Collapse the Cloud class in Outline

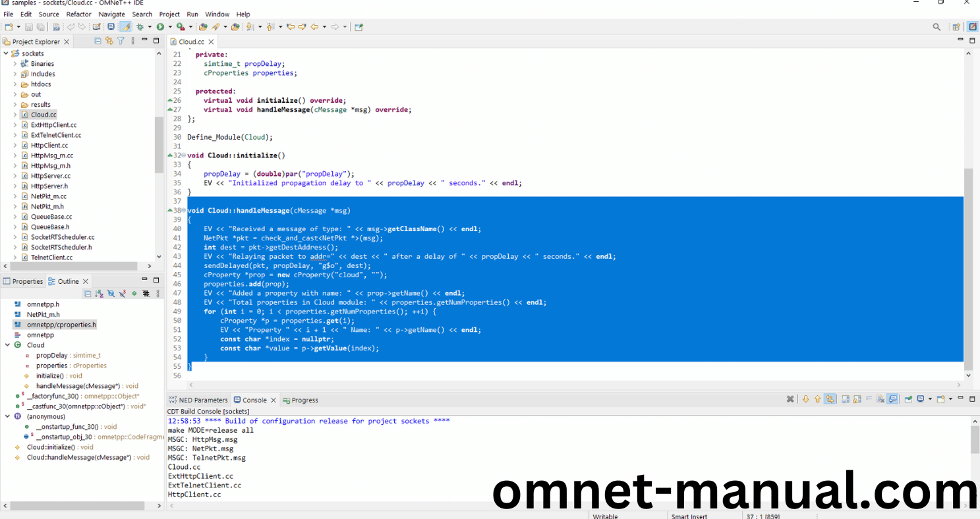pyautogui.click(x=7, y=345)
